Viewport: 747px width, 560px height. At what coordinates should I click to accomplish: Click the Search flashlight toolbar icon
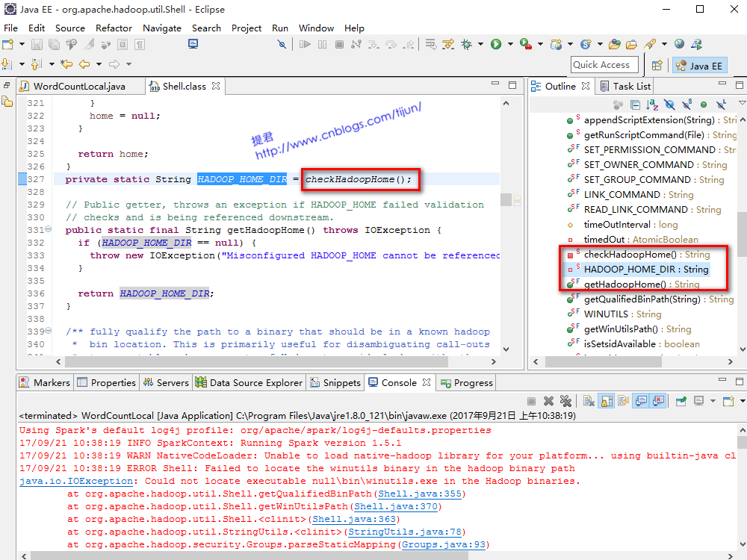point(650,44)
